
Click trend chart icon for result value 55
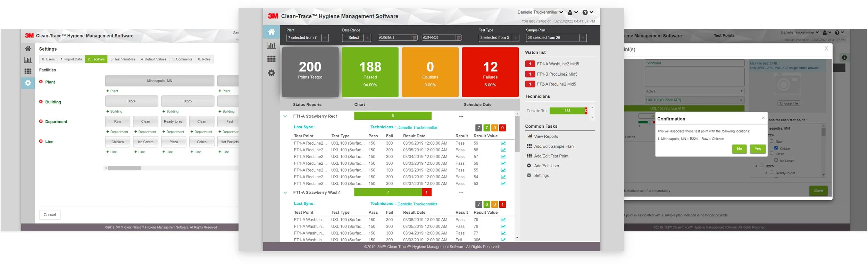(x=503, y=170)
